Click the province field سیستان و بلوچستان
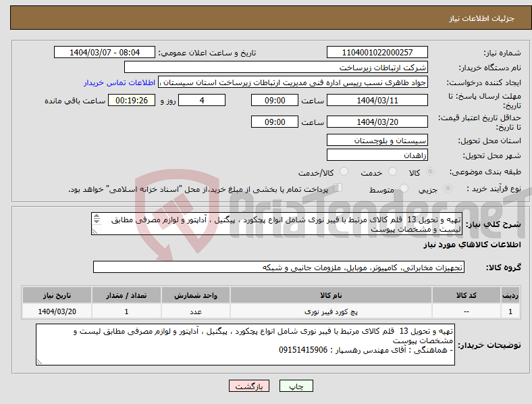 coord(377,141)
